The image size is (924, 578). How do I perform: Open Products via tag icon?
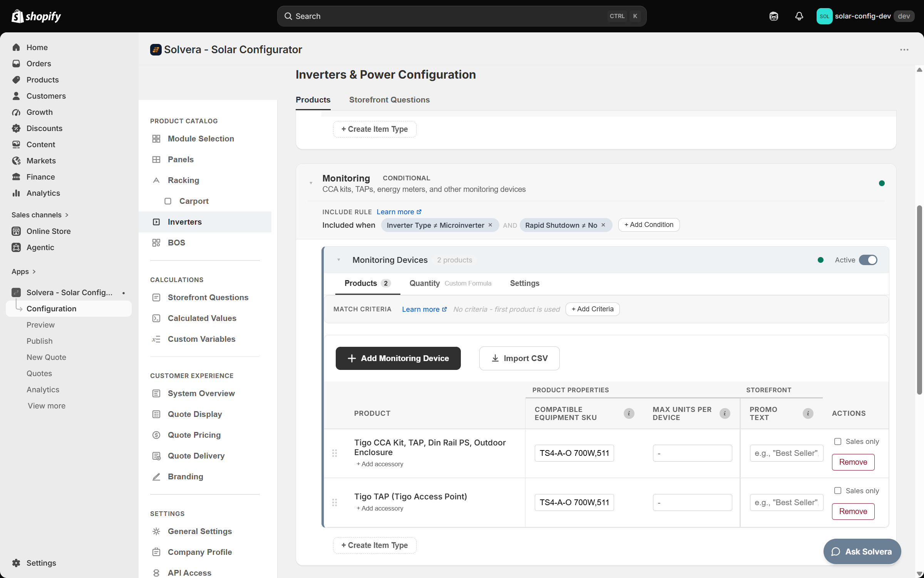pos(16,80)
